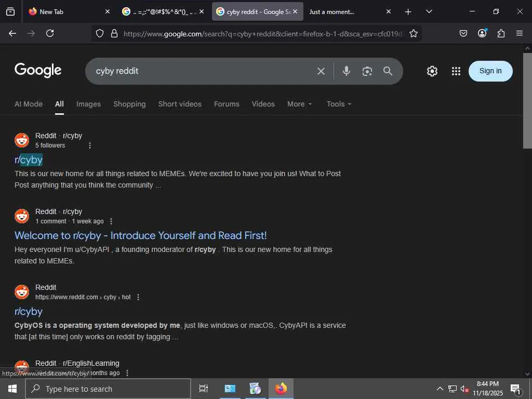Select the Short videos search tab
This screenshot has height=399, width=532.
pyautogui.click(x=180, y=104)
